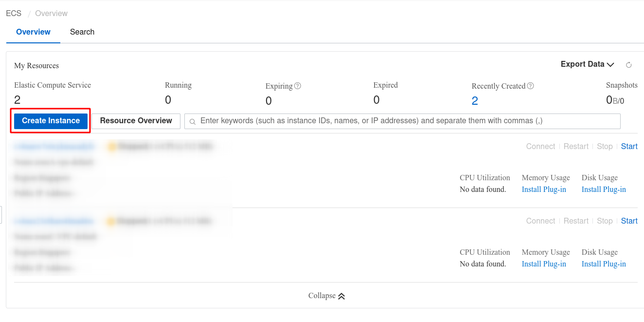Install Disk Usage plug-in for the second instance
The image size is (644, 322).
604,264
